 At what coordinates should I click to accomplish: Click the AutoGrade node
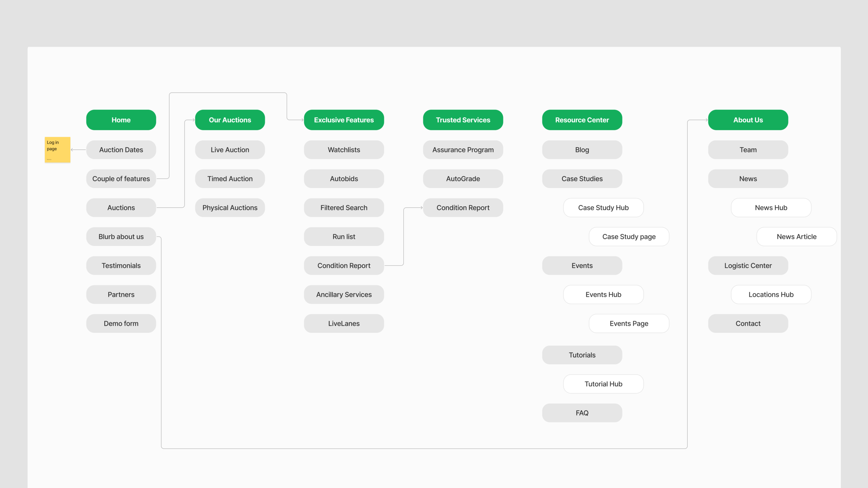coord(463,179)
